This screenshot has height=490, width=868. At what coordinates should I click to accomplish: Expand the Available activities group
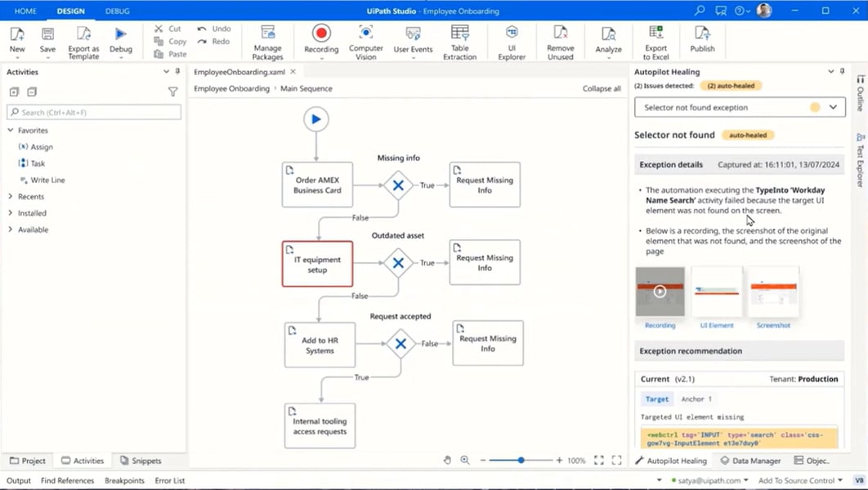11,229
